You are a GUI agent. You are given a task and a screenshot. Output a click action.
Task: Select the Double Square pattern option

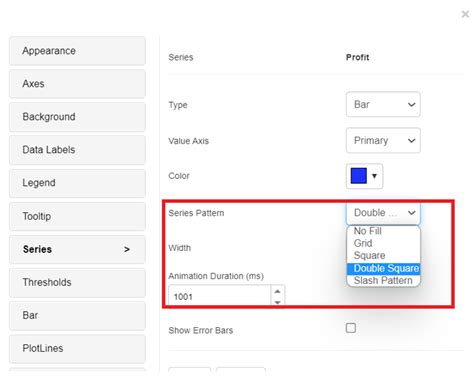pyautogui.click(x=383, y=268)
